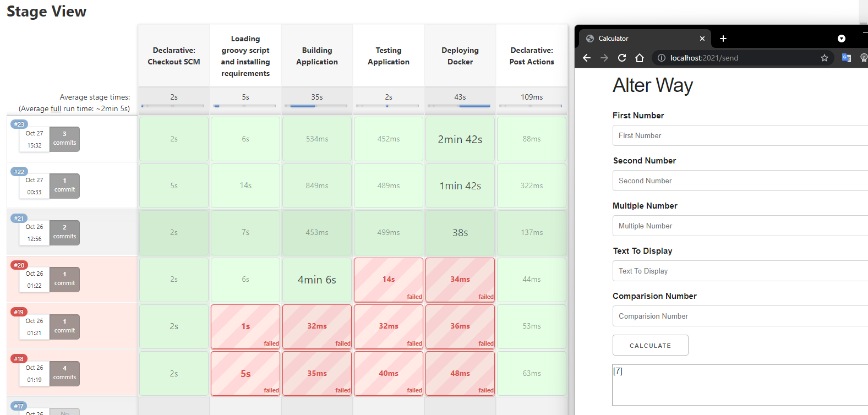Open build #22 badge
This screenshot has width=868, height=415.
click(x=19, y=172)
